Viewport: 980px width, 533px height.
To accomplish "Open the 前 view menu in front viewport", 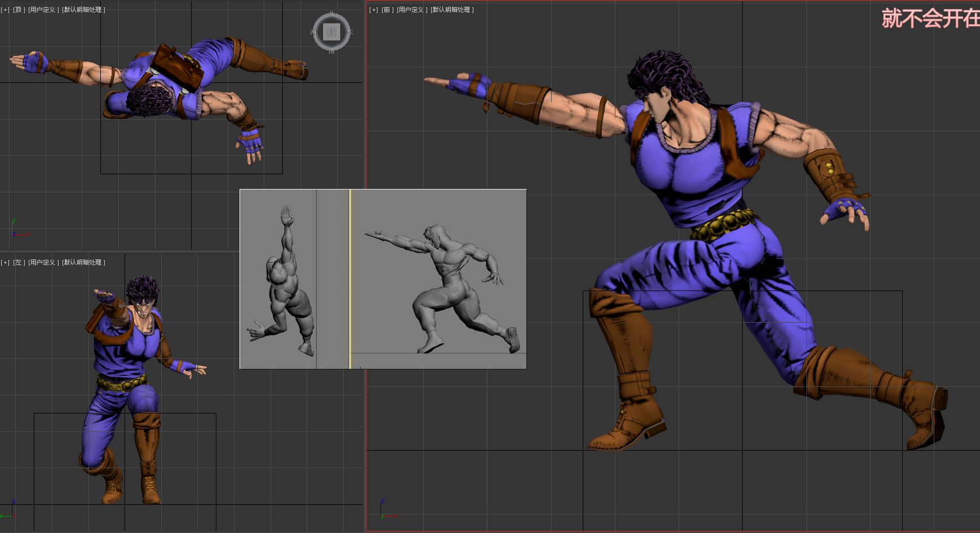I will (387, 10).
